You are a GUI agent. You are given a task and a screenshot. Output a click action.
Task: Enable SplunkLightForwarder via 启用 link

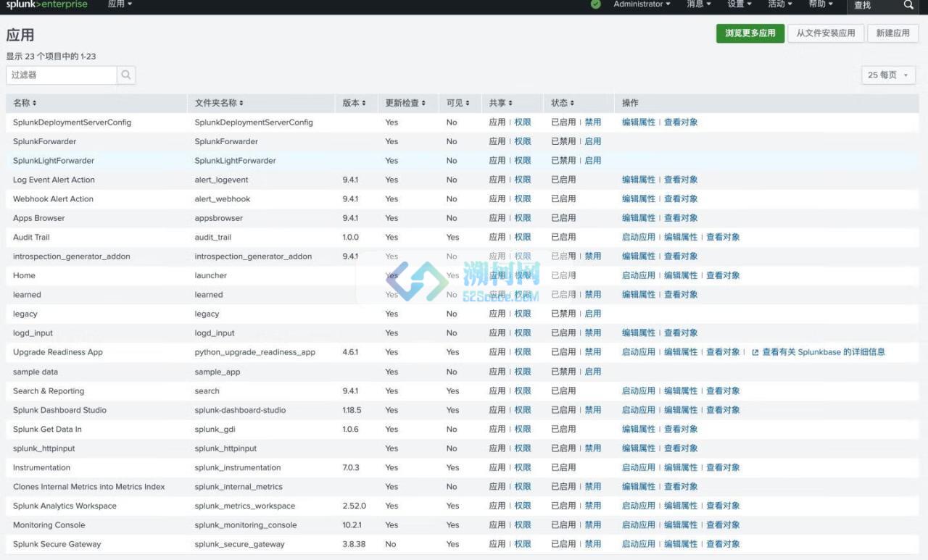point(593,161)
